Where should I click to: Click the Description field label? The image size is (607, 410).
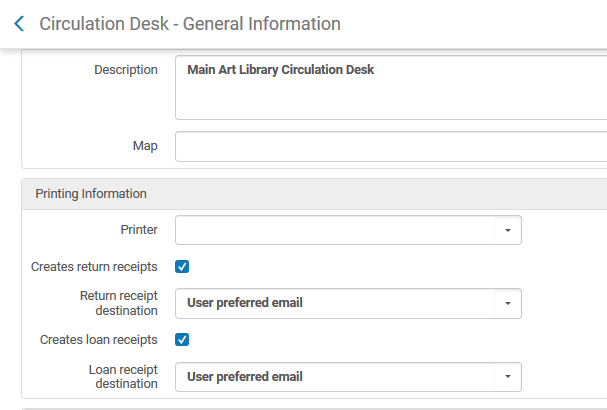click(126, 70)
